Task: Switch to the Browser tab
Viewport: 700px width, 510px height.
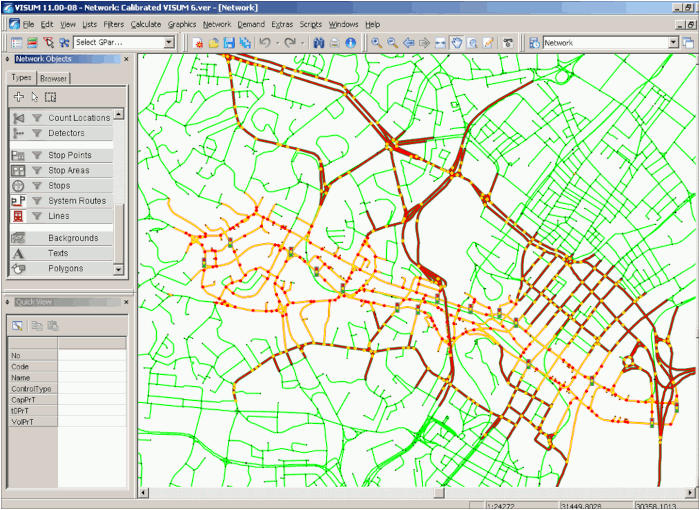Action: coord(53,79)
